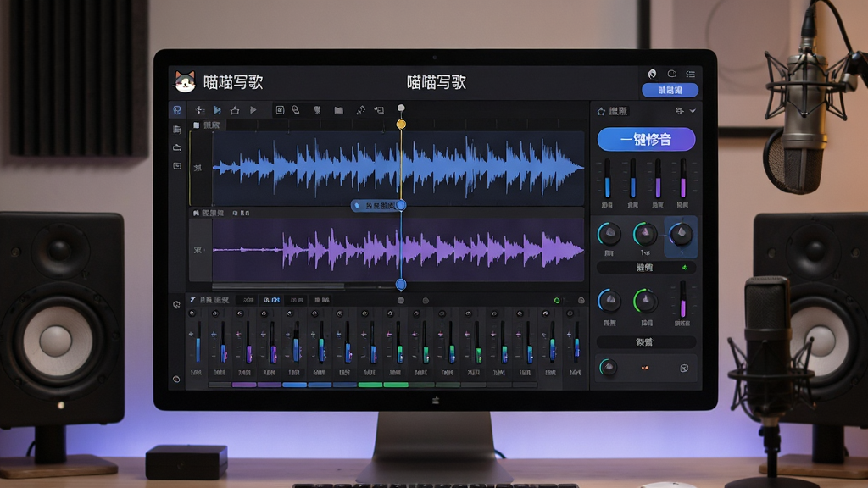The image size is (868, 488).
Task: Click the first mixer channel fader
Action: pyautogui.click(x=198, y=343)
